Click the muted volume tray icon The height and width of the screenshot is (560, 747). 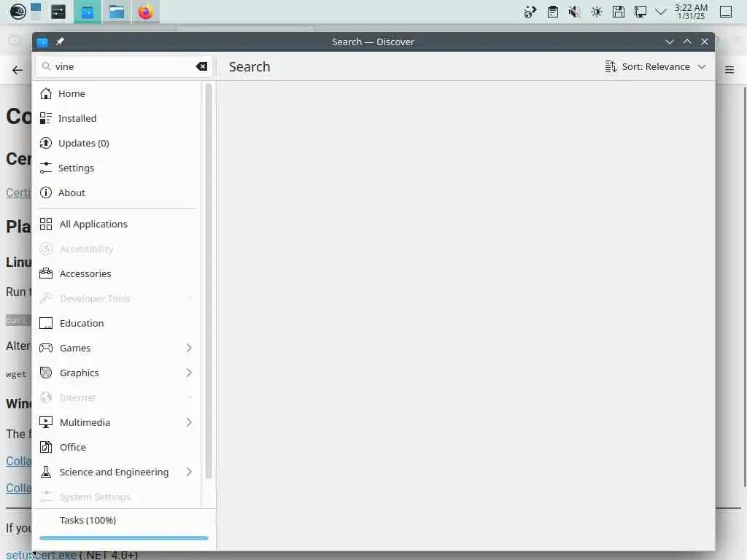(x=575, y=12)
